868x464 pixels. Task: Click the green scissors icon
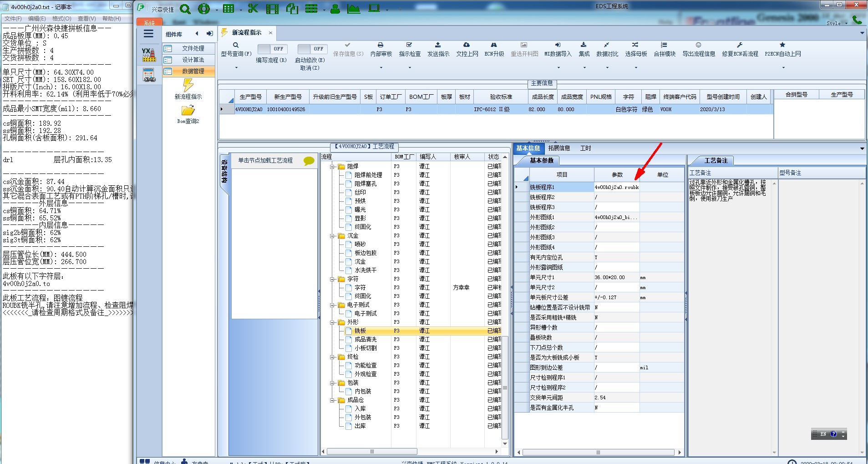pos(253,9)
